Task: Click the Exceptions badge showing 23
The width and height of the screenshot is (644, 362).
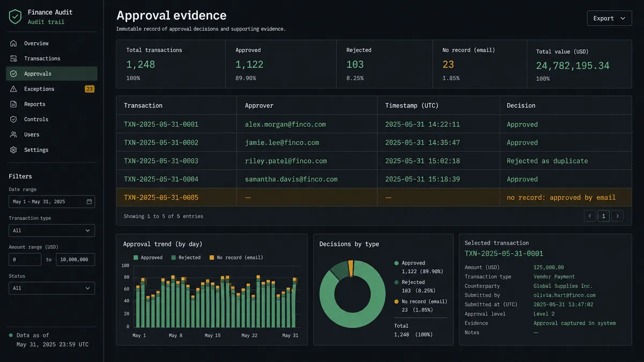Action: pyautogui.click(x=90, y=89)
